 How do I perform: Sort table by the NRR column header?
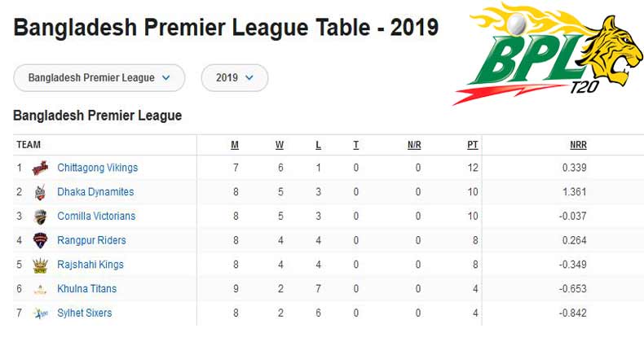click(578, 145)
